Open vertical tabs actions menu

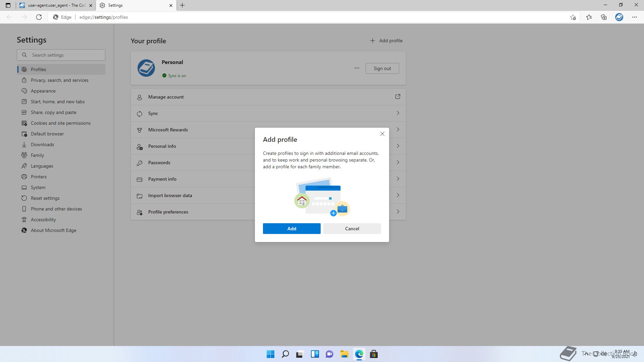click(8, 5)
